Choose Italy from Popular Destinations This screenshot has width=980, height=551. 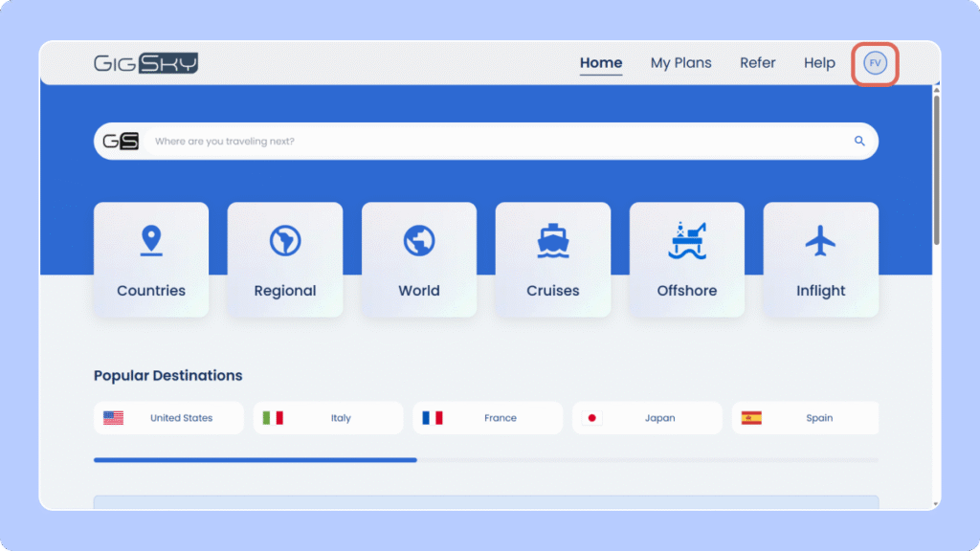(x=328, y=418)
